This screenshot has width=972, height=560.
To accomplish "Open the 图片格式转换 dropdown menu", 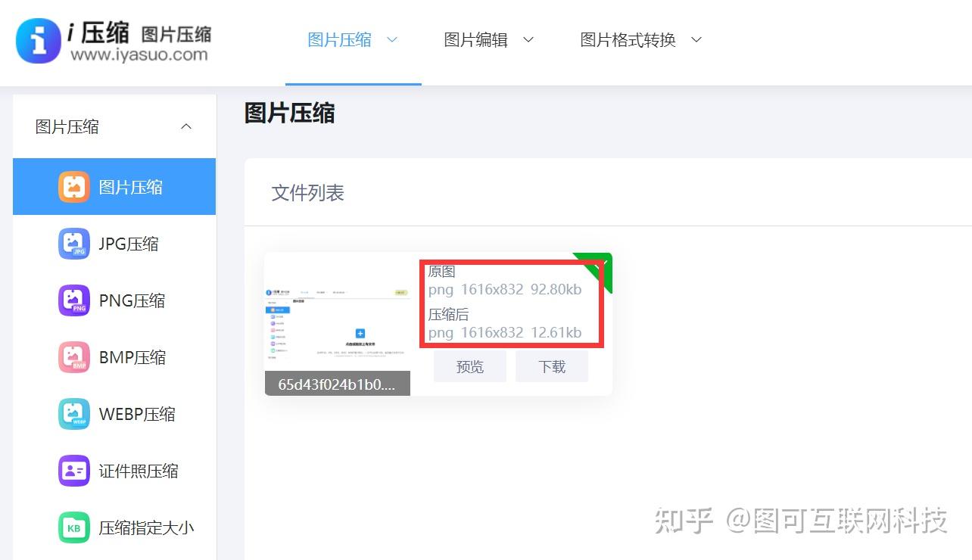I will click(x=640, y=40).
